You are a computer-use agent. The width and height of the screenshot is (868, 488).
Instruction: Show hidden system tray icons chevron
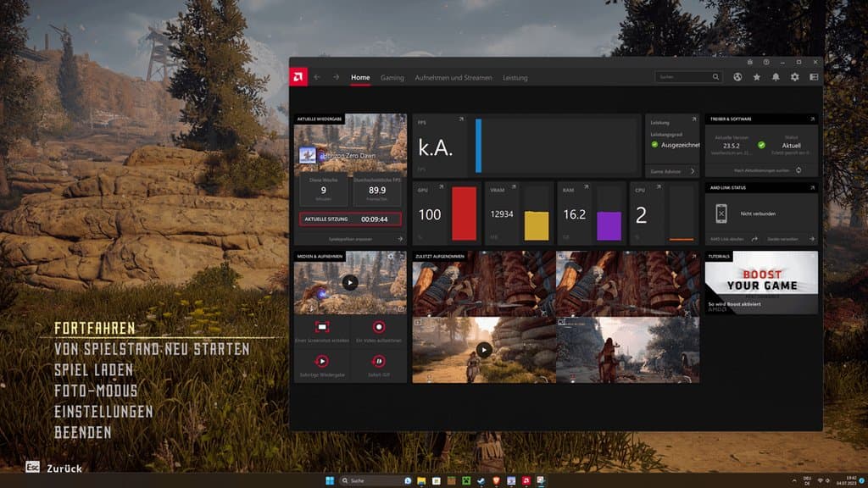793,481
